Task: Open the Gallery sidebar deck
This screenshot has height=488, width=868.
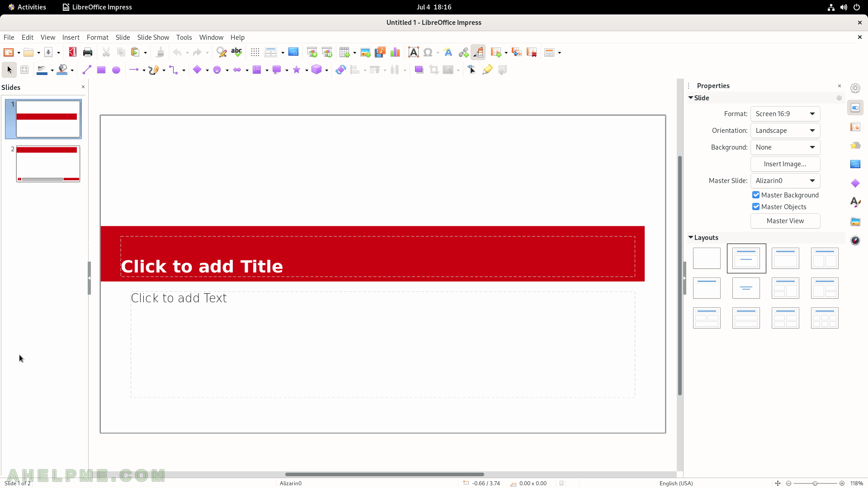Action: coord(855,221)
